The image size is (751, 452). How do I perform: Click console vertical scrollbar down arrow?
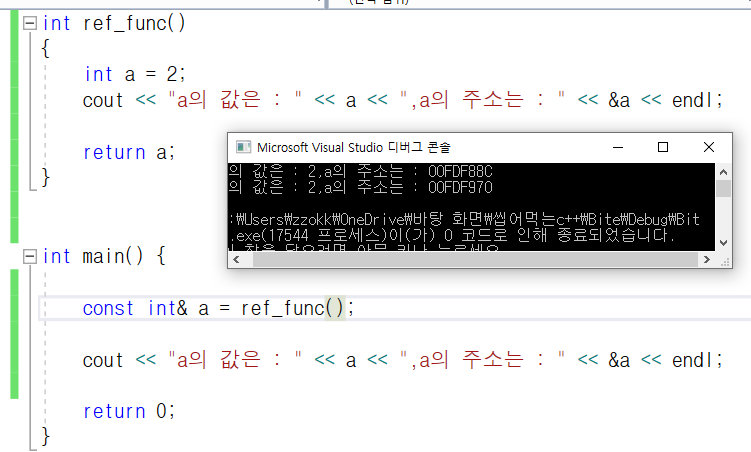pyautogui.click(x=723, y=243)
